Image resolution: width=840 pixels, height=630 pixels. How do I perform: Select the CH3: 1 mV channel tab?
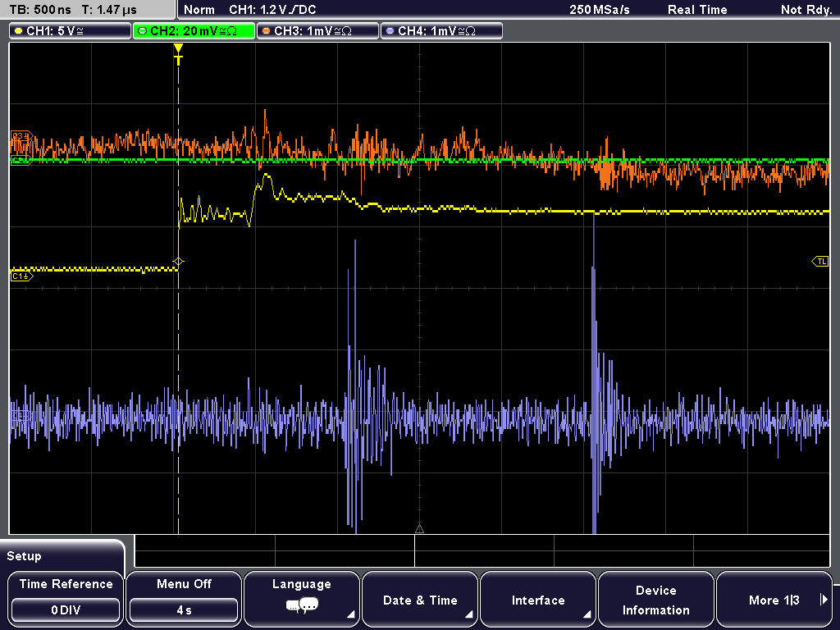[x=317, y=31]
